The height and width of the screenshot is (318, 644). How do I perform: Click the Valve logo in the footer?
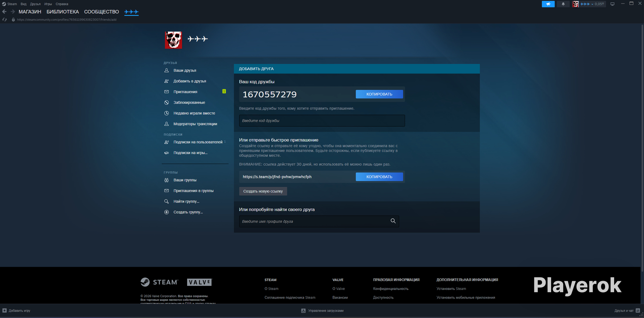point(200,282)
